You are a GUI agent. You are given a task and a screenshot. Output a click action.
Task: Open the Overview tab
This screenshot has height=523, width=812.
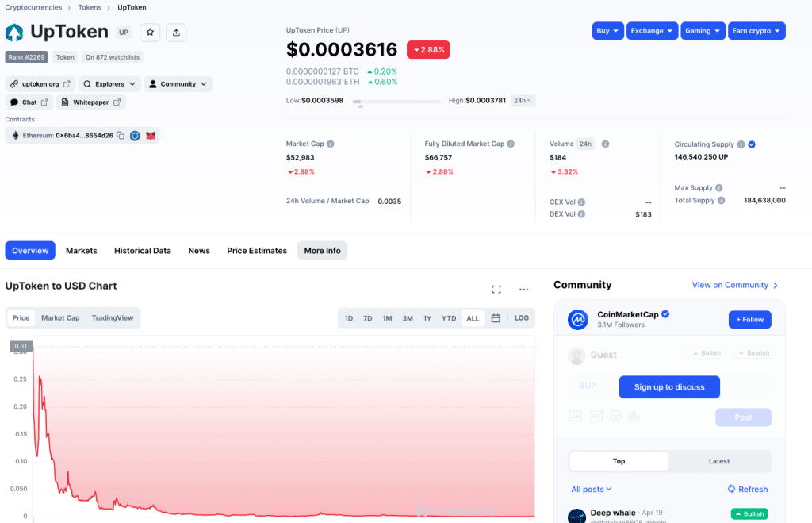click(30, 250)
